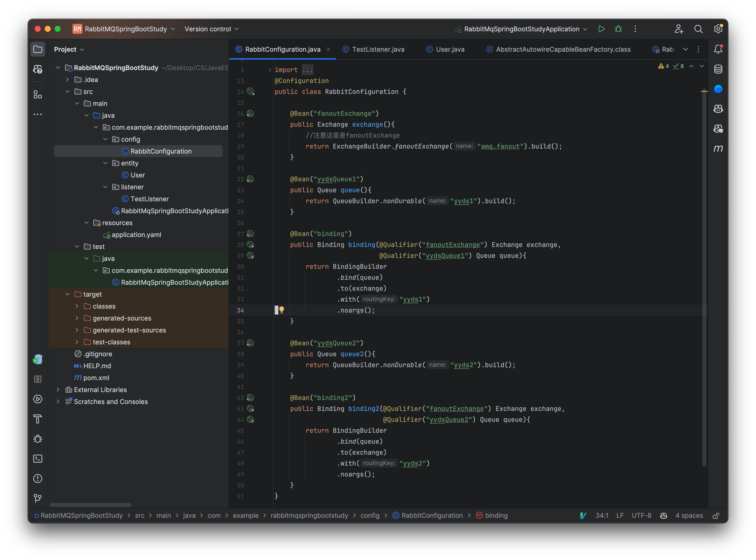Open the Maven tool window
This screenshot has width=756, height=560.
pyautogui.click(x=718, y=149)
